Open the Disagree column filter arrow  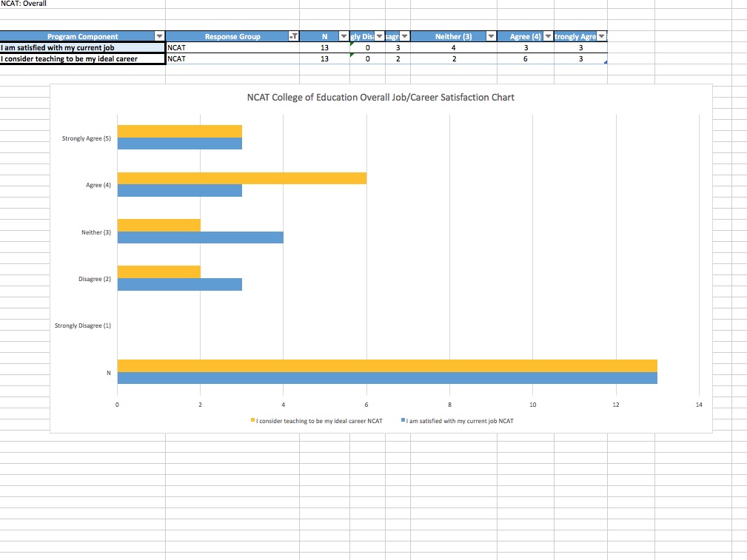(403, 36)
